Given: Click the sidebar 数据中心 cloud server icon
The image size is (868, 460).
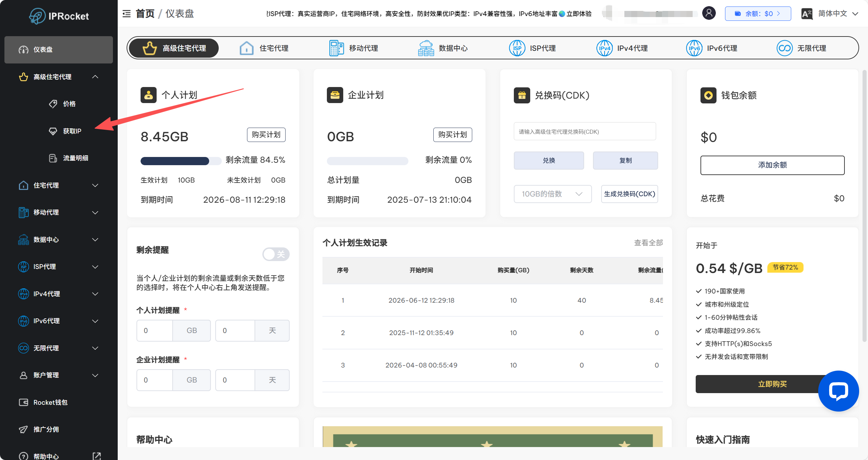Looking at the screenshot, I should click(x=23, y=240).
